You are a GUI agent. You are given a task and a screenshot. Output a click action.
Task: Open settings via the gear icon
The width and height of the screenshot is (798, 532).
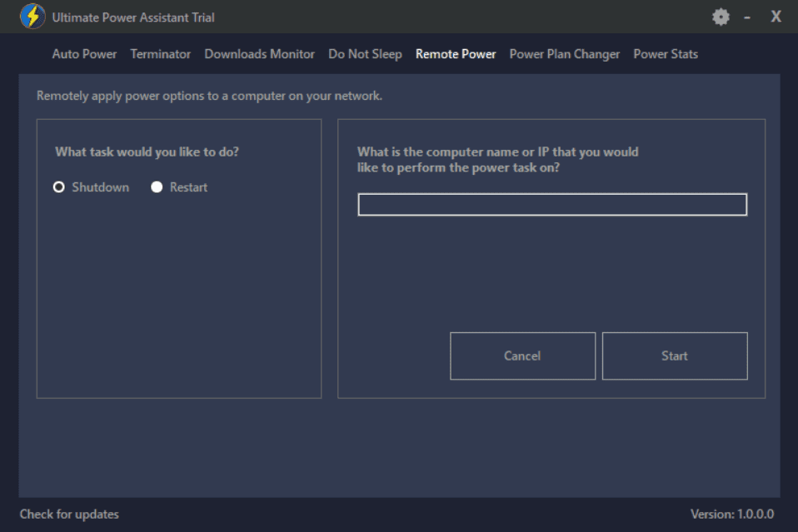click(x=721, y=17)
